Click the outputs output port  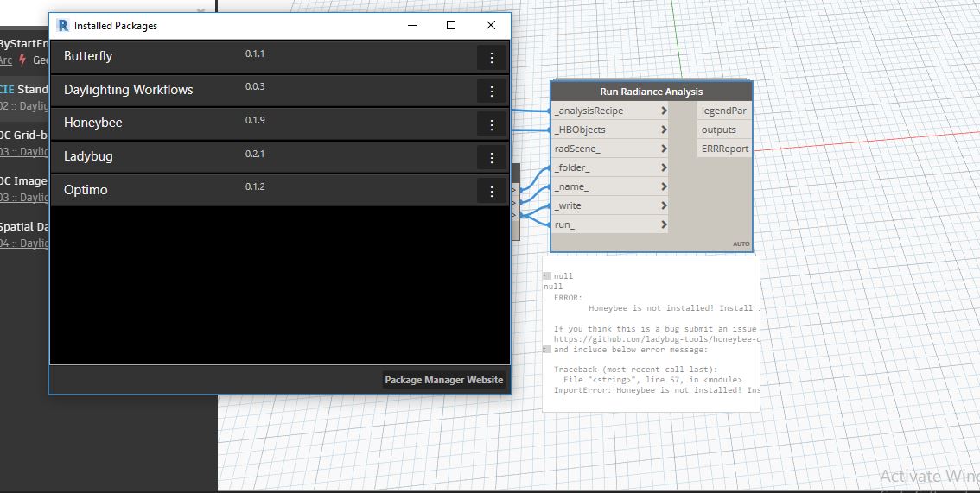point(724,130)
